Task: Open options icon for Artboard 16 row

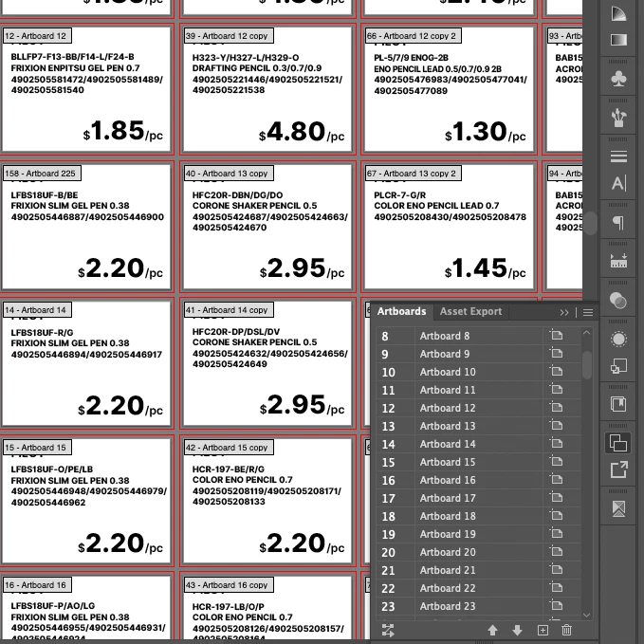Action: tap(557, 479)
